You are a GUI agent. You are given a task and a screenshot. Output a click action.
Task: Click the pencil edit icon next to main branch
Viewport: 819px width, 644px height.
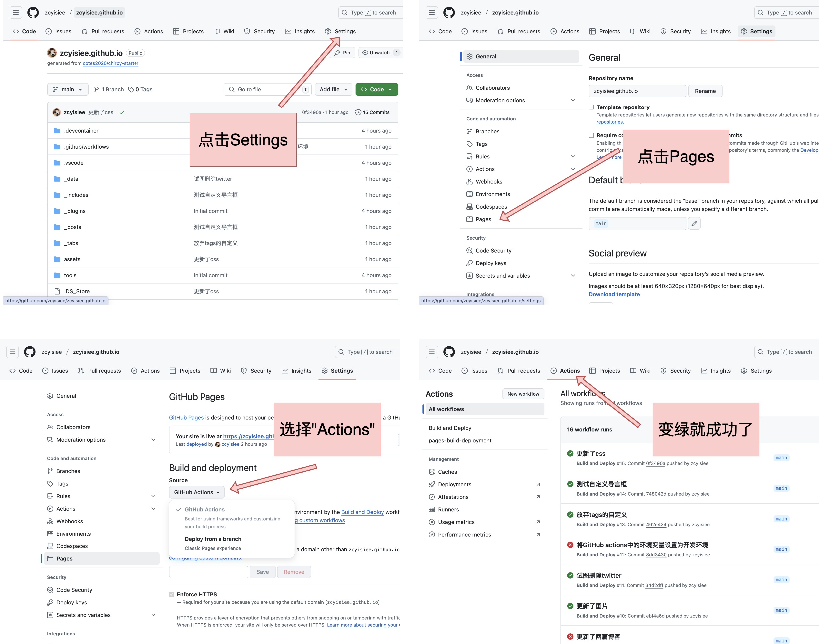tap(694, 224)
